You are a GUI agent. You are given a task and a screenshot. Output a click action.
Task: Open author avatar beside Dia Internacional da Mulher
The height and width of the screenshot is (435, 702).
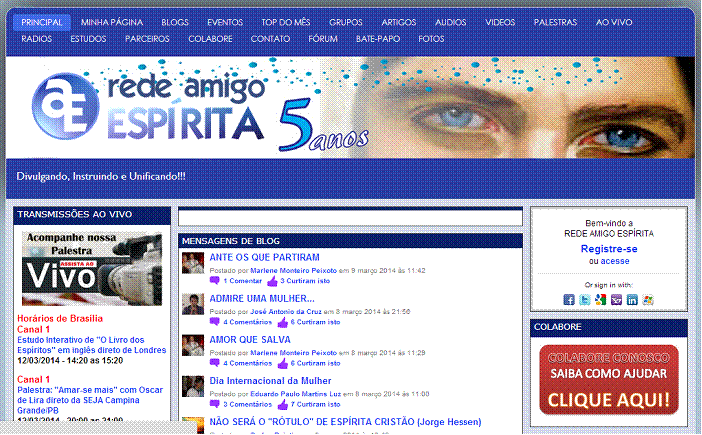193,387
